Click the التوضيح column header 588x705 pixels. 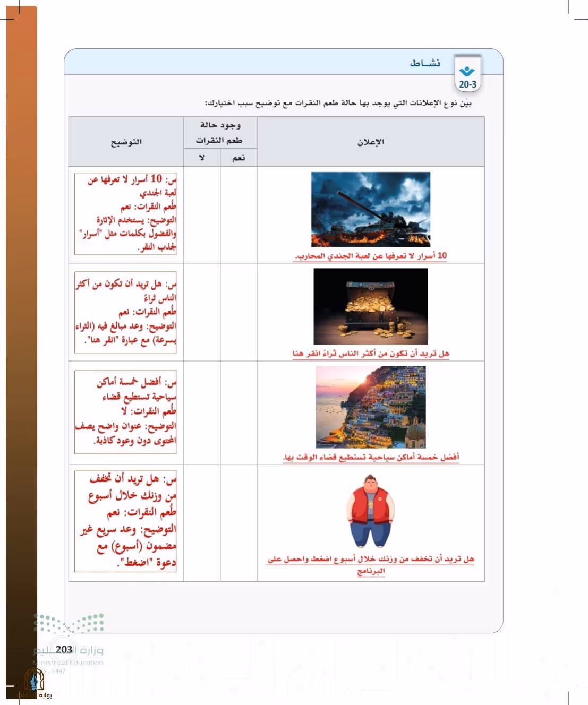coord(126,142)
